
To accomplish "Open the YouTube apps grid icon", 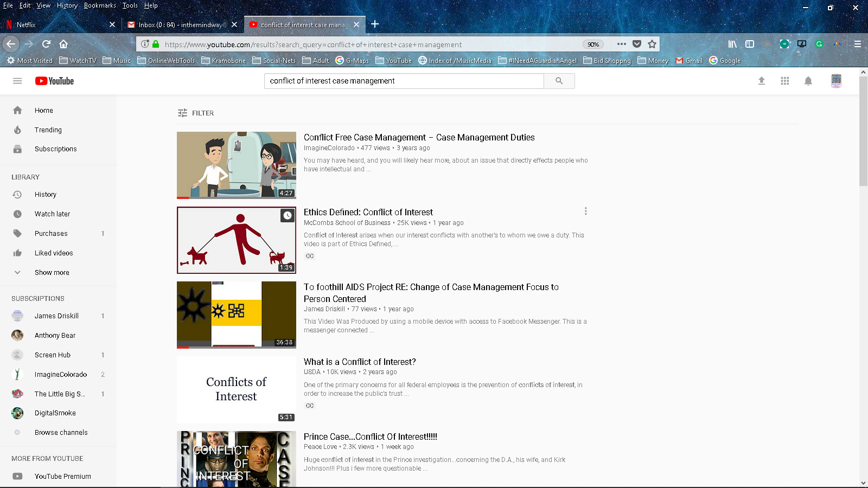I will (785, 81).
